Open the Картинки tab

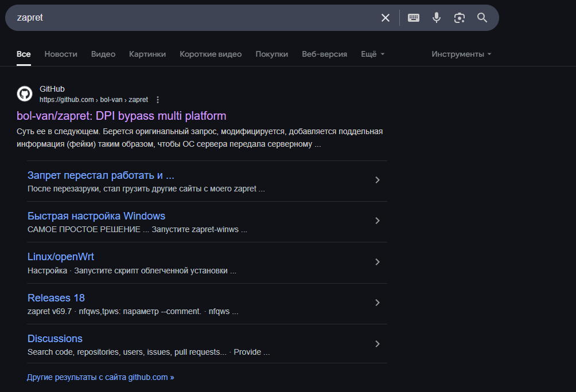click(x=147, y=54)
